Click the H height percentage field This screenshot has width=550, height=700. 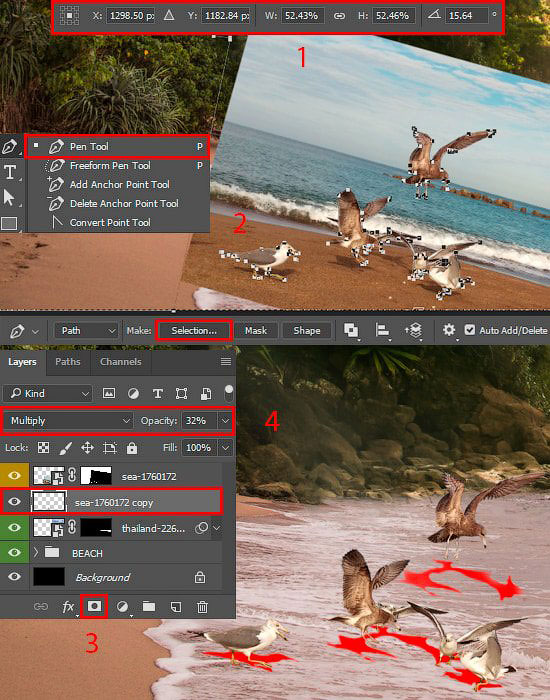click(x=393, y=16)
